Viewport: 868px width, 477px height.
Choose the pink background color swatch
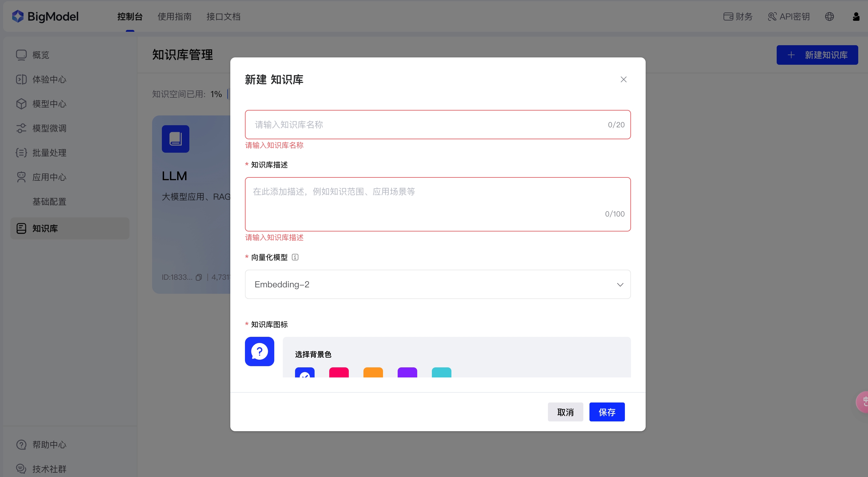339,373
